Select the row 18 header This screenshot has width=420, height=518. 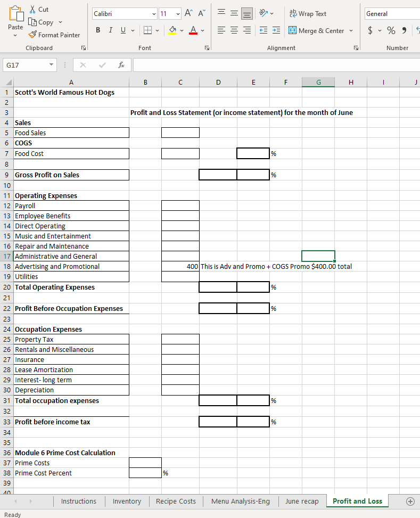click(x=6, y=266)
